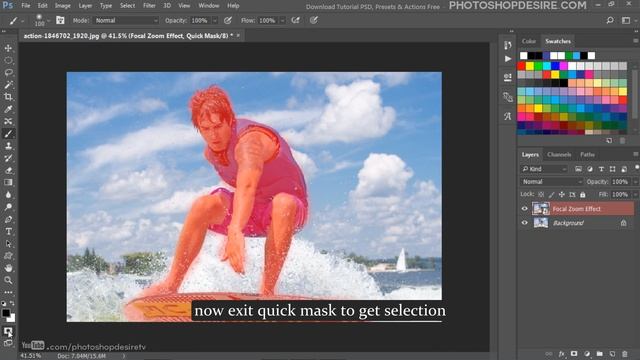Open the layer blend mode Normal dropdown
This screenshot has height=360, width=640.
551,182
